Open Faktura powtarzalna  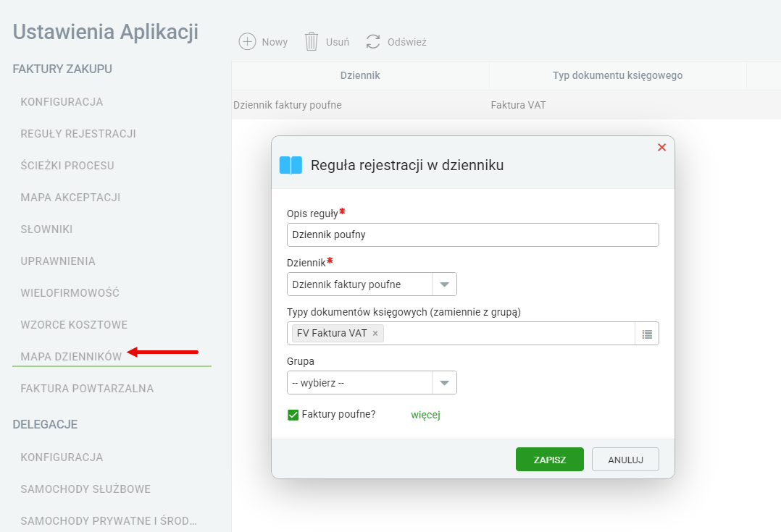pos(87,389)
